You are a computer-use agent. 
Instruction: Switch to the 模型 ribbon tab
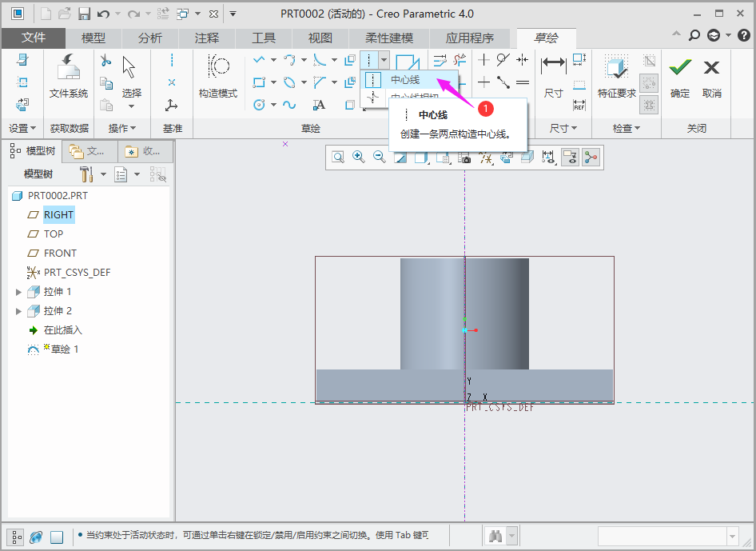point(94,38)
